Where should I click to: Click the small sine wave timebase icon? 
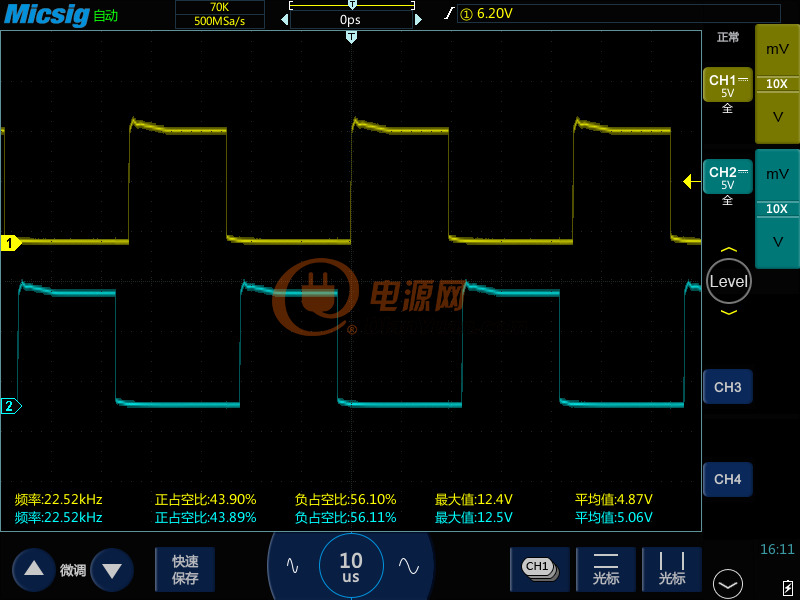[292, 566]
